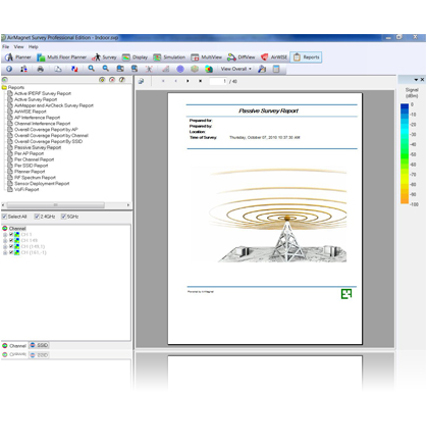The width and height of the screenshot is (427, 427).
Task: Click the page number input field
Action: [218, 81]
